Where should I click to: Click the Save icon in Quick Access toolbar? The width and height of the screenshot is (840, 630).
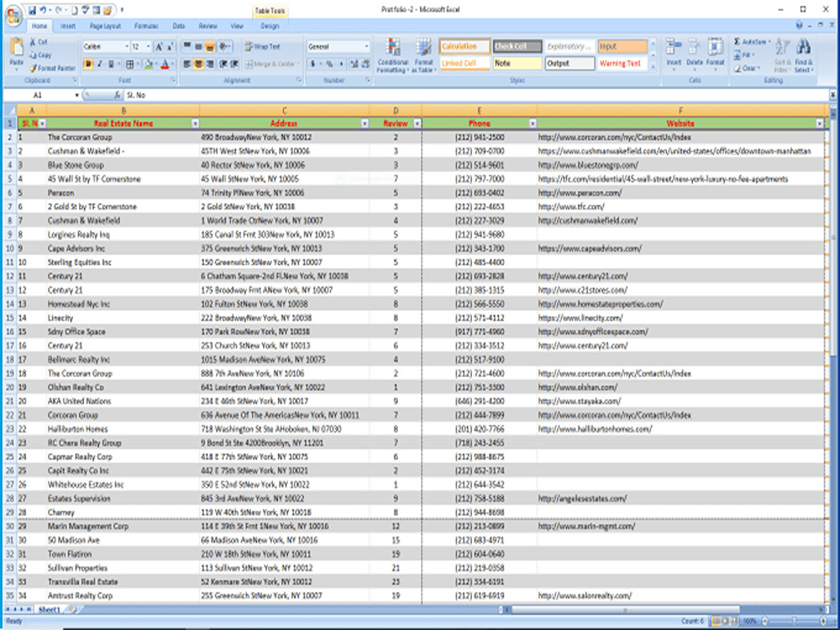point(32,10)
